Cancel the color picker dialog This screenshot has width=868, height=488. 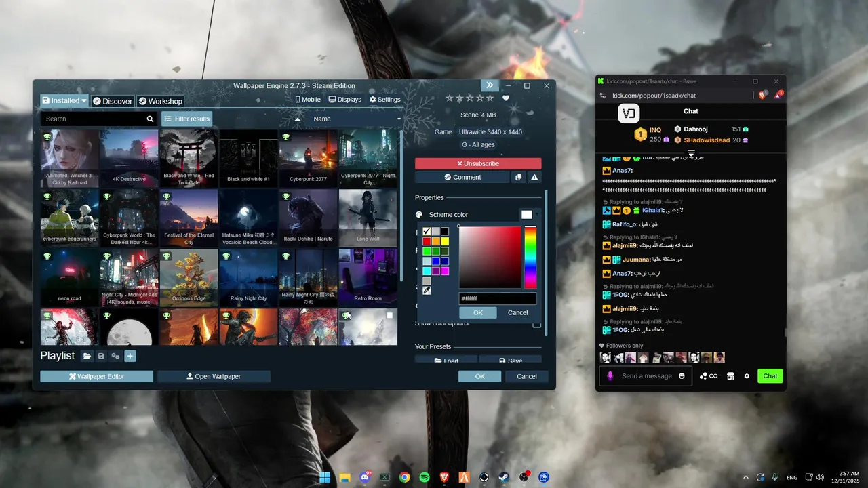517,312
